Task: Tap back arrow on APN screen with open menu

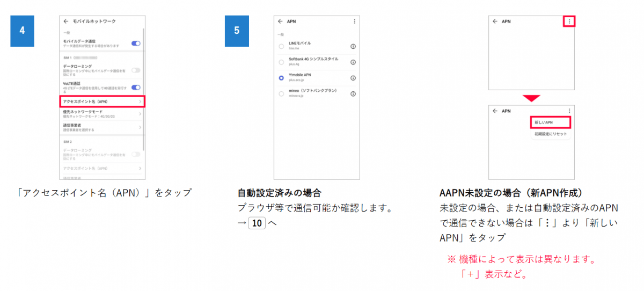Action: click(495, 111)
